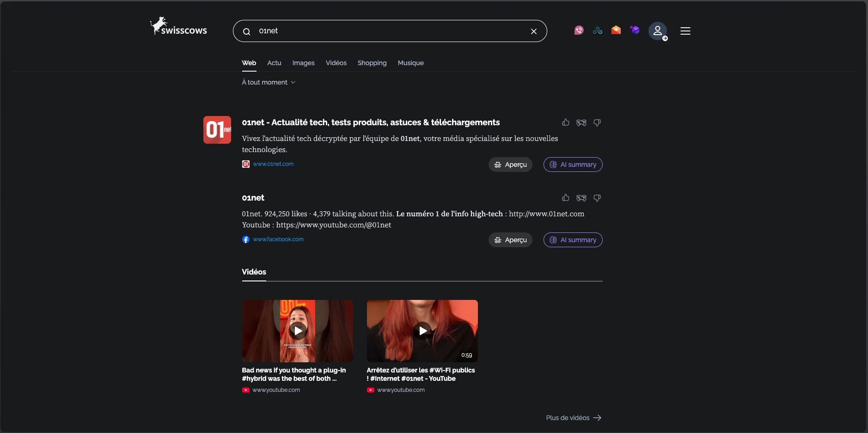
Task: Play the 'Arrêtez d'utiliser les #Wi-Fi publics' video
Action: click(x=422, y=331)
